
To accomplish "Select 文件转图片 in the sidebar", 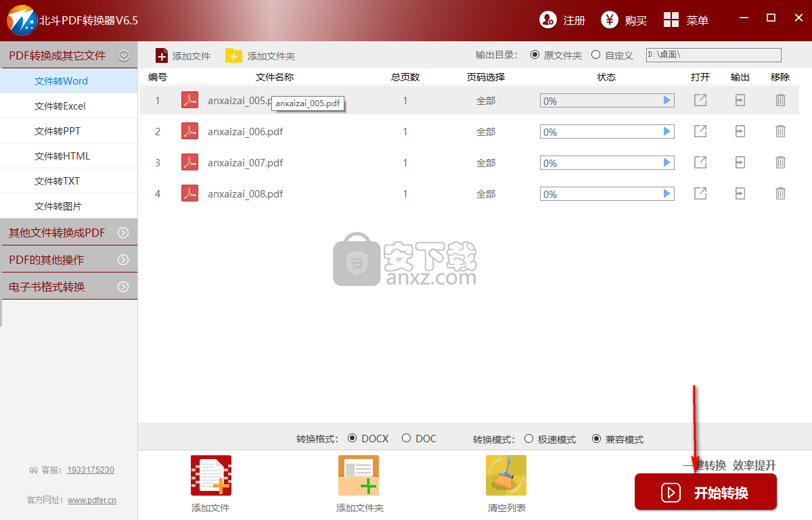I will pos(68,206).
